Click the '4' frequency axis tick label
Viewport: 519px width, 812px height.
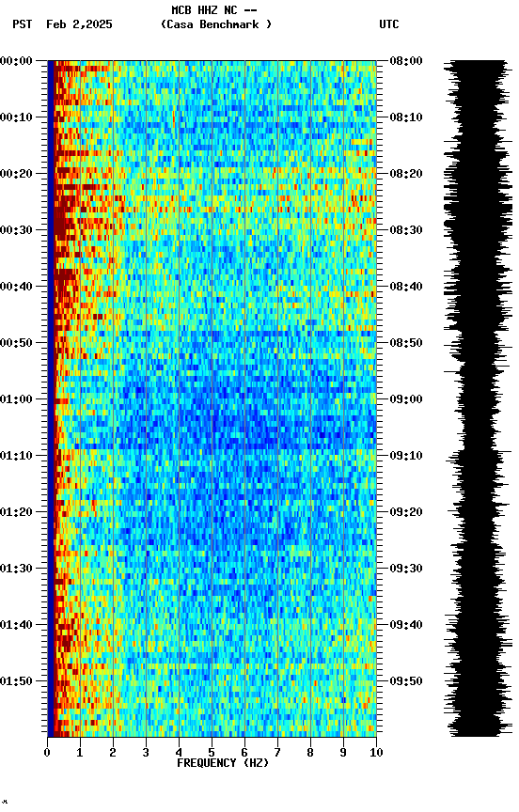click(x=179, y=754)
